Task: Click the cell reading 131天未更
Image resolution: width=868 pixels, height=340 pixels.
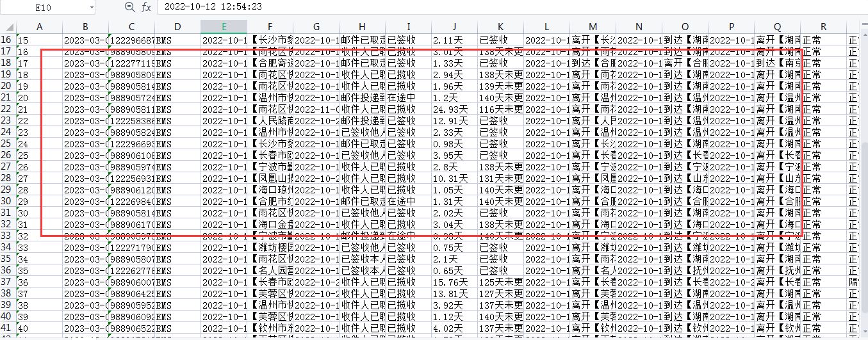Action: (x=500, y=178)
